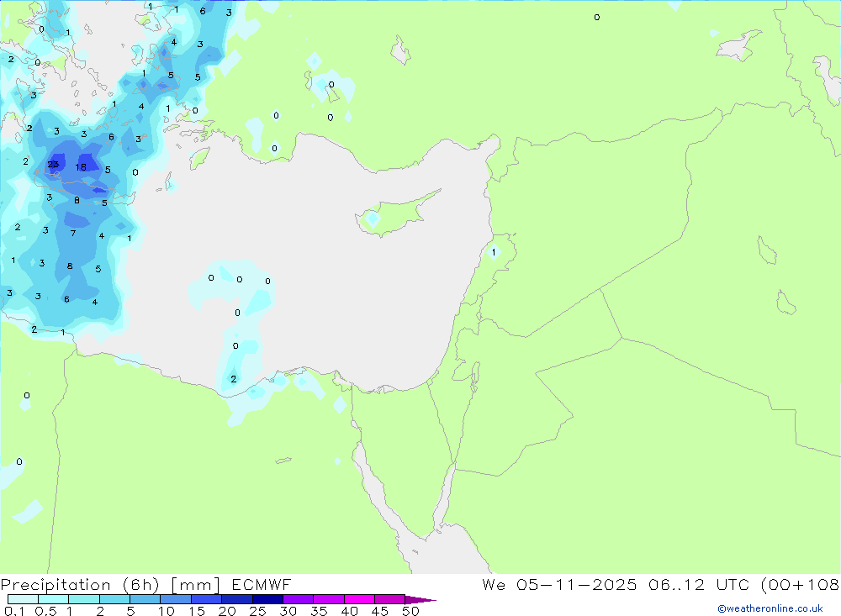The width and height of the screenshot is (841, 616).
Task: Select the 25–30 mm dark blue swatch
Action: (267, 599)
